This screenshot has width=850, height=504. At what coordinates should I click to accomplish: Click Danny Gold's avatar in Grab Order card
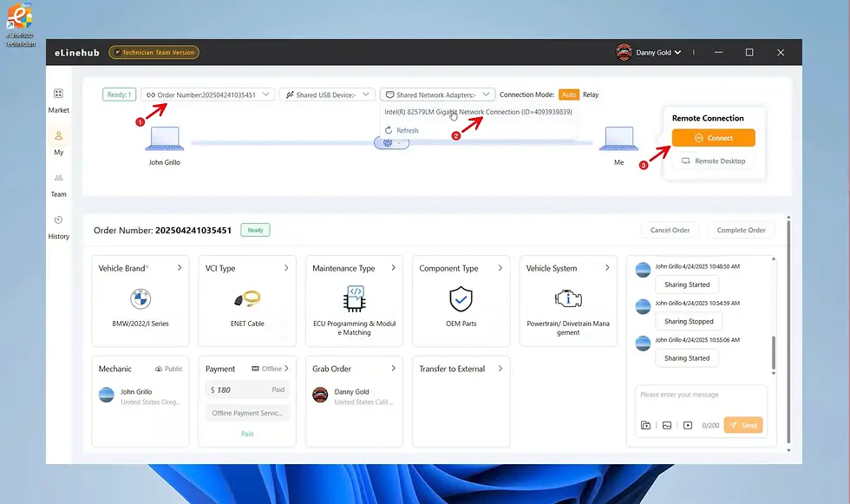(320, 395)
